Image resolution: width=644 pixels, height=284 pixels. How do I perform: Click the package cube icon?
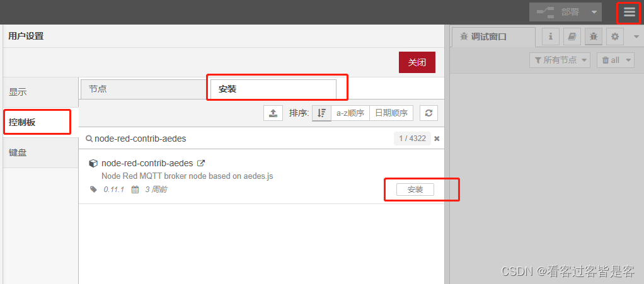pos(93,163)
